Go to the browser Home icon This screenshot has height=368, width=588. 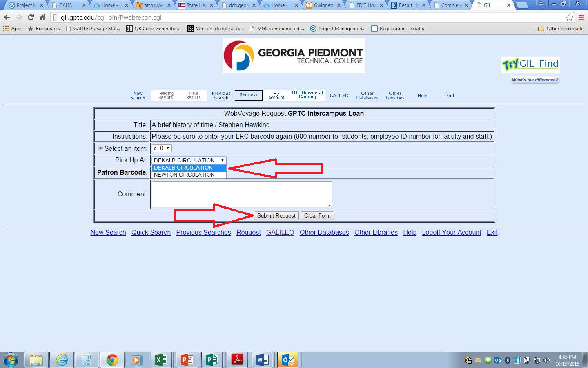tap(42, 18)
